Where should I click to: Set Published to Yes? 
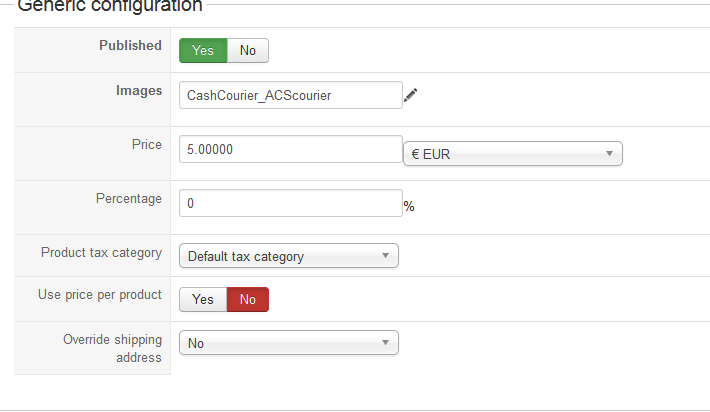tap(203, 50)
